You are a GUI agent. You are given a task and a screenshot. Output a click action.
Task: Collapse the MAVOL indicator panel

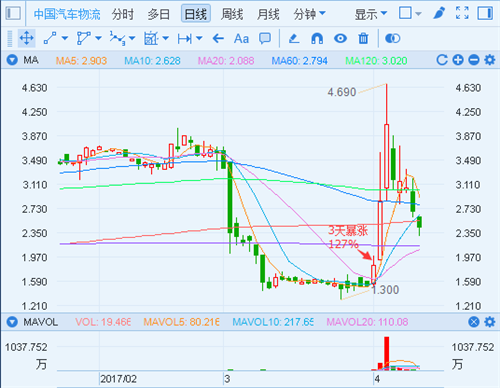[x=12, y=322]
